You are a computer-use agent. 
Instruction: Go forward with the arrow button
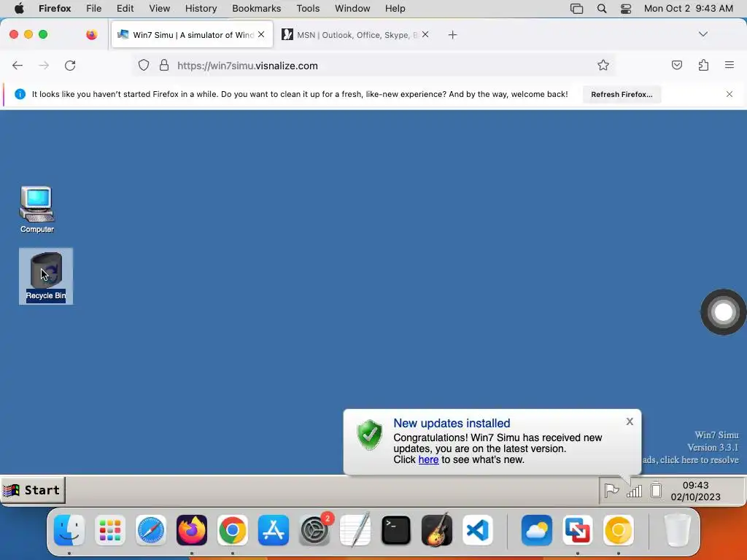tap(44, 65)
